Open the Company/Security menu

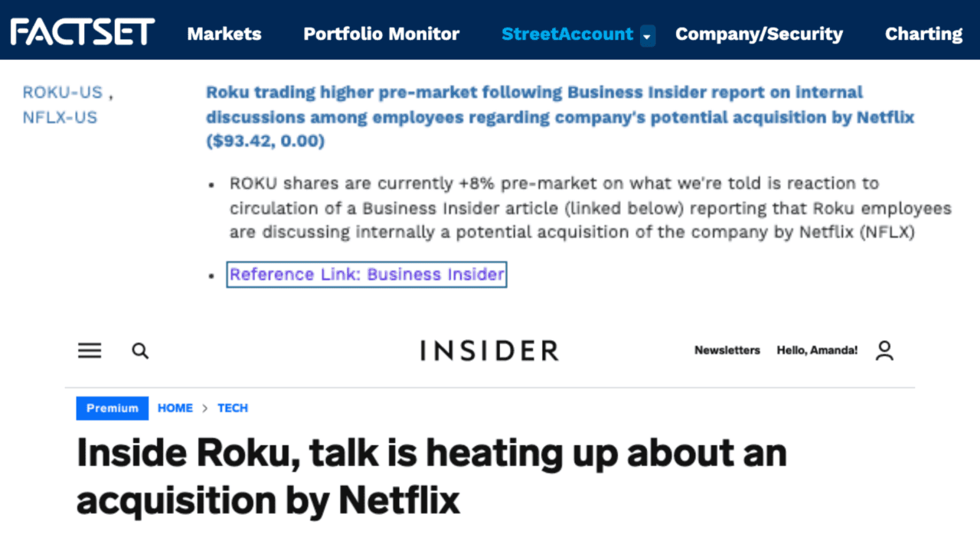759,34
